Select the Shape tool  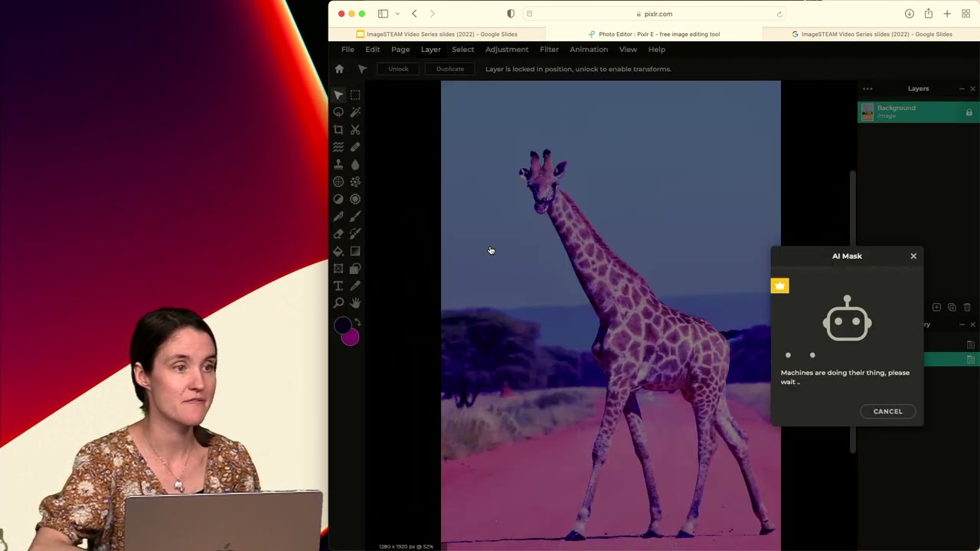click(355, 269)
